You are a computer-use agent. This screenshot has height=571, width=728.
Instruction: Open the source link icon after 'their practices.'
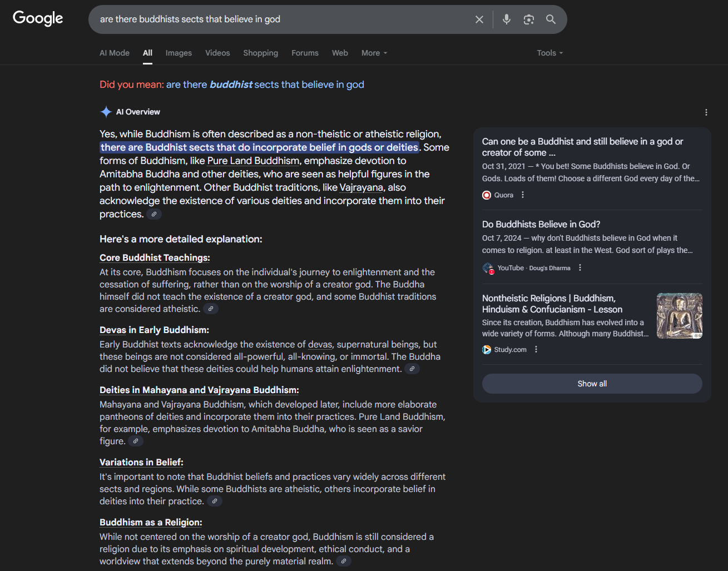point(154,214)
